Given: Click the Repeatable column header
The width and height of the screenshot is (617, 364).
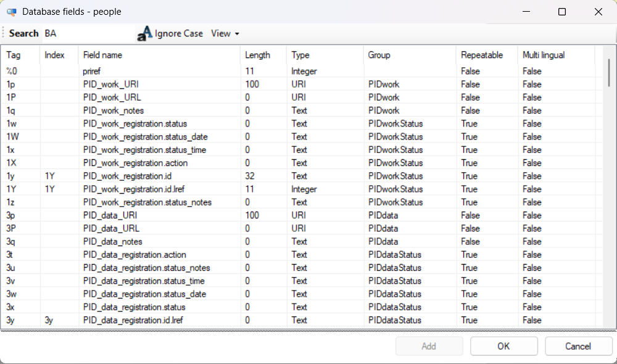Looking at the screenshot, I should (482, 55).
